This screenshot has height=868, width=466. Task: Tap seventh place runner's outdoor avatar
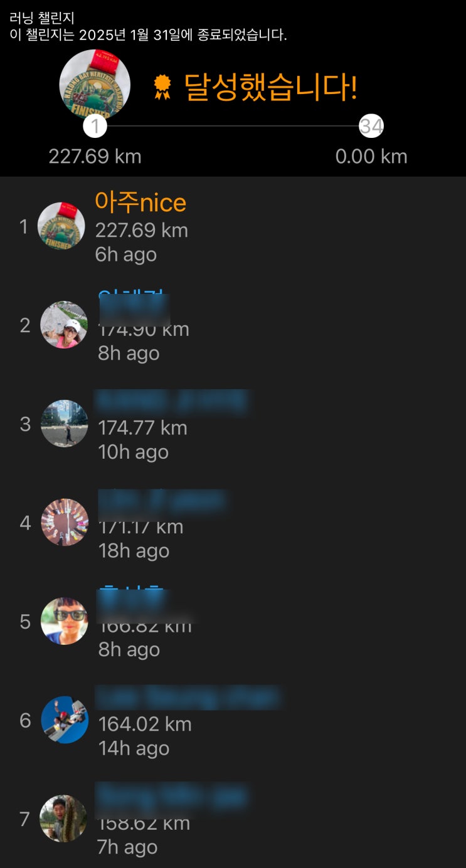[x=64, y=818]
